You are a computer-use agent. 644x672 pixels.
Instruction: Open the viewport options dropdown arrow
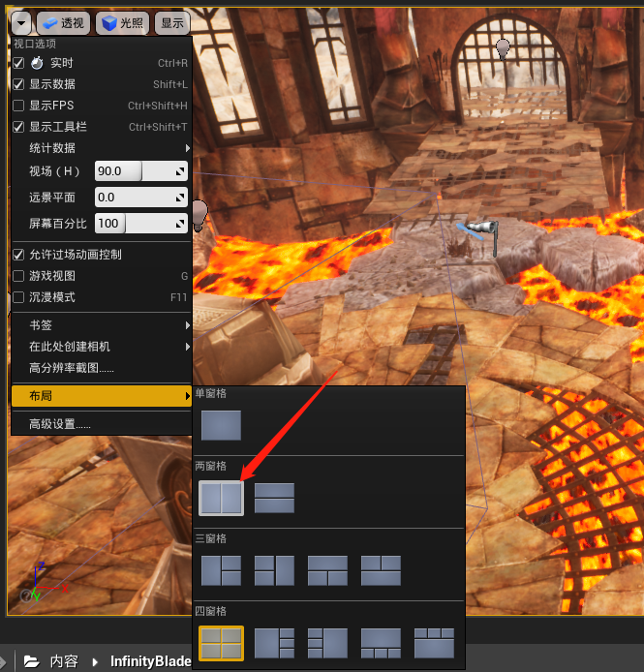coord(21,22)
